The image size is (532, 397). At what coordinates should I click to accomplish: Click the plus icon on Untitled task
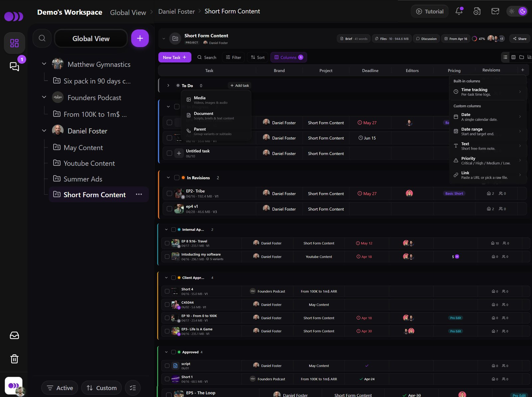[x=179, y=153]
